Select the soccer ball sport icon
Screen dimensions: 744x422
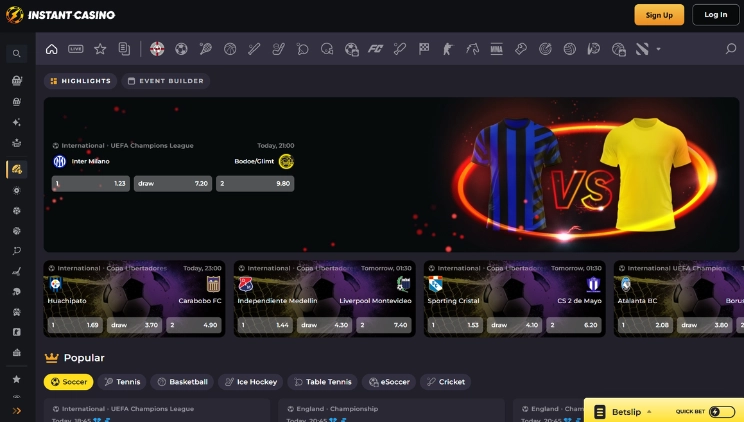click(181, 49)
